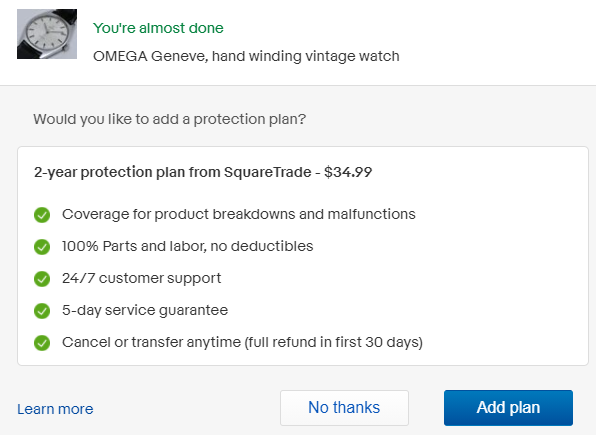Viewport: 596px width, 435px height.
Task: Click the OMEGA Geneve hand winding watch title
Action: [x=246, y=56]
